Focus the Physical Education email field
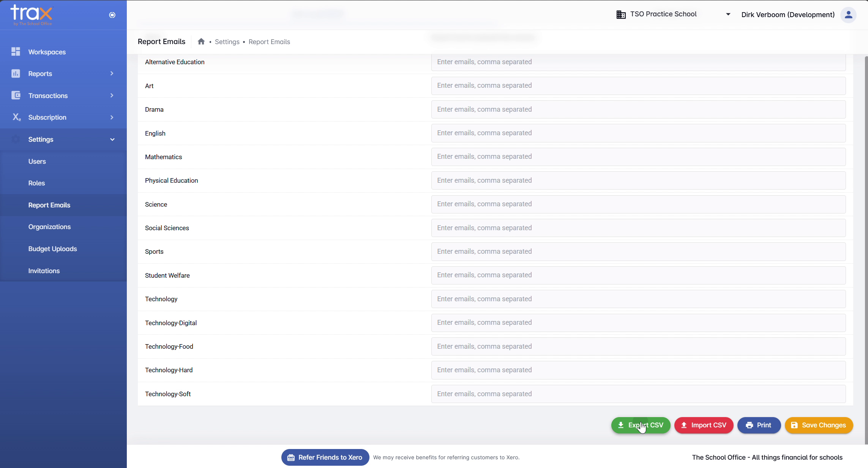 638,180
